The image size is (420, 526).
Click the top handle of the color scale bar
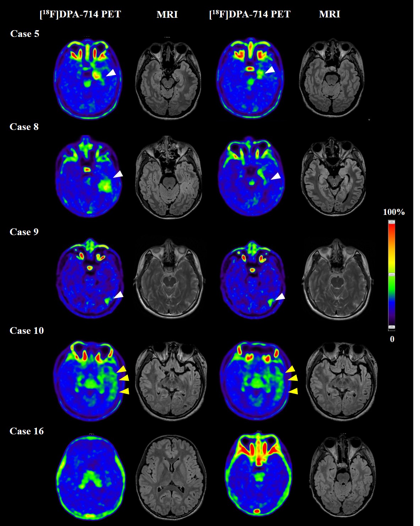point(391,222)
